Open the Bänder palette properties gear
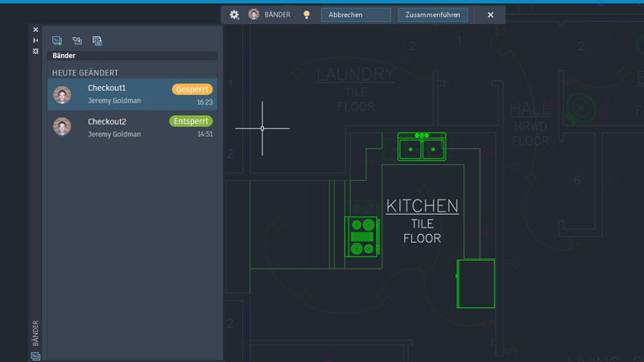The height and width of the screenshot is (362, 644). [35, 51]
